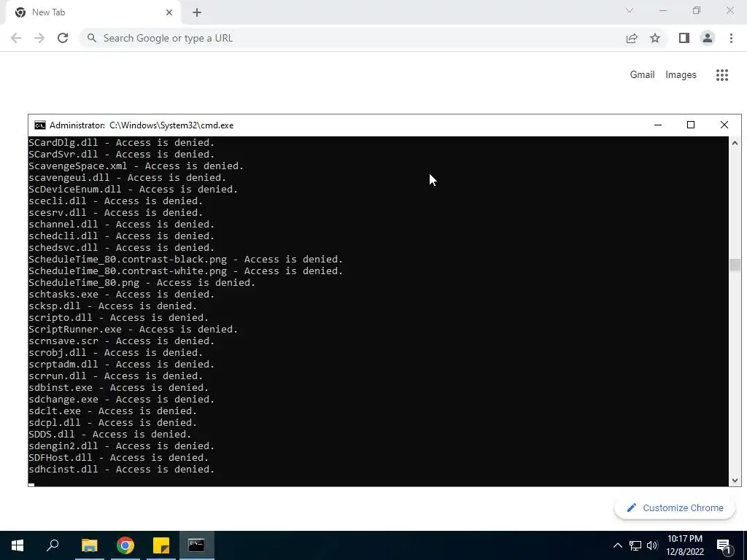Click the share page icon in address bar

[632, 38]
